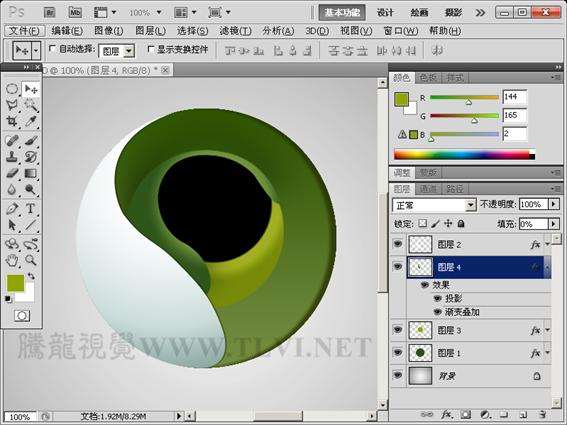Viewport: 567px width, 425px height.
Task: Hide layer 图层 4 visibility eye
Action: [398, 267]
